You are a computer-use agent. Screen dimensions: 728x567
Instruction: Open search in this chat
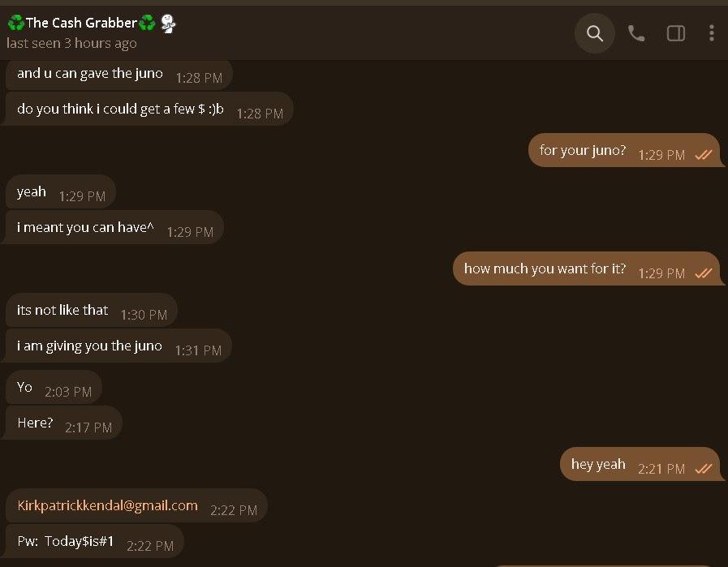pyautogui.click(x=595, y=33)
